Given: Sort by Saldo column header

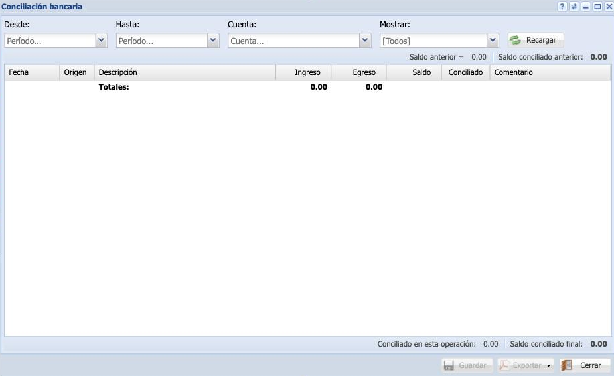Looking at the screenshot, I should (x=414, y=72).
